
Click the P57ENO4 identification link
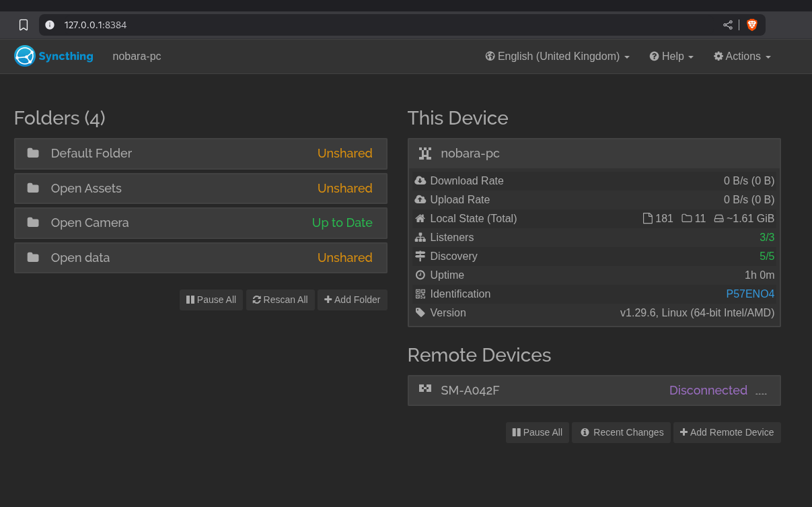pyautogui.click(x=750, y=294)
